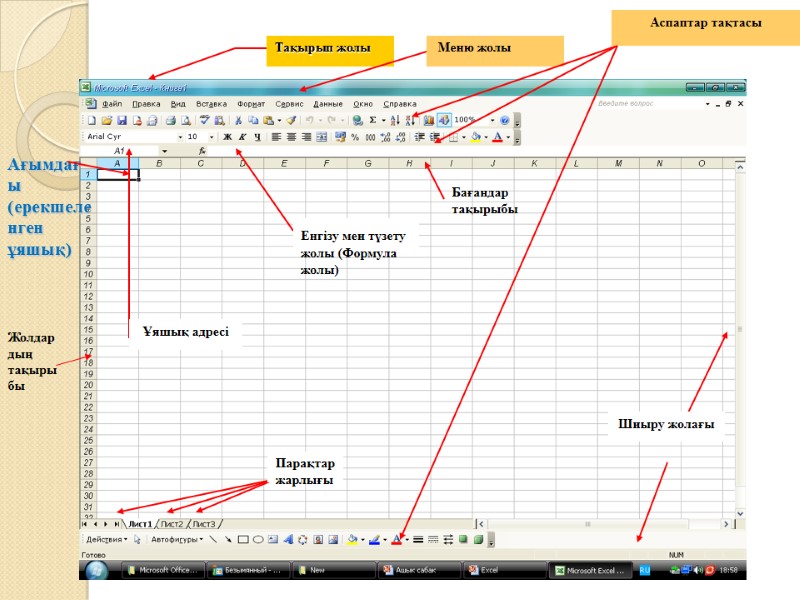Select the Line tool in Drawing toolbar
The image size is (800, 600).
pyautogui.click(x=213, y=539)
